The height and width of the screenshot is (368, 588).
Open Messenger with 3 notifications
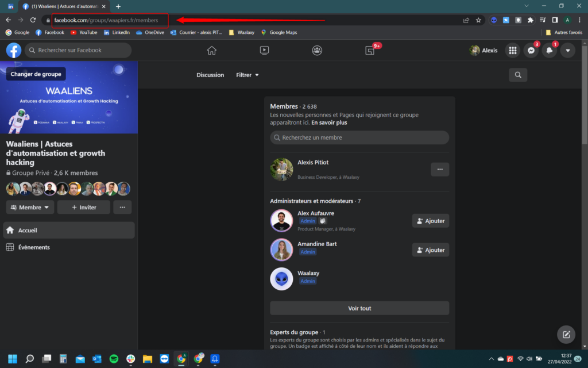click(531, 51)
